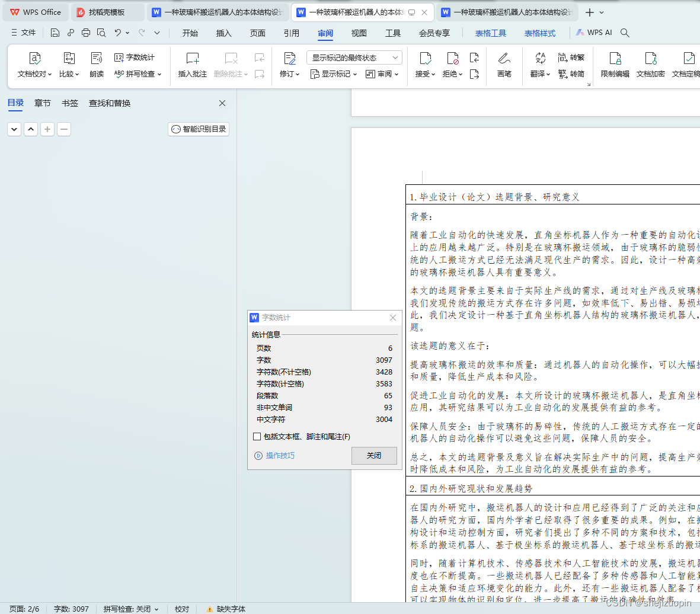The width and height of the screenshot is (700, 614).
Task: Click the 智能识别目录 button
Action: tap(199, 129)
